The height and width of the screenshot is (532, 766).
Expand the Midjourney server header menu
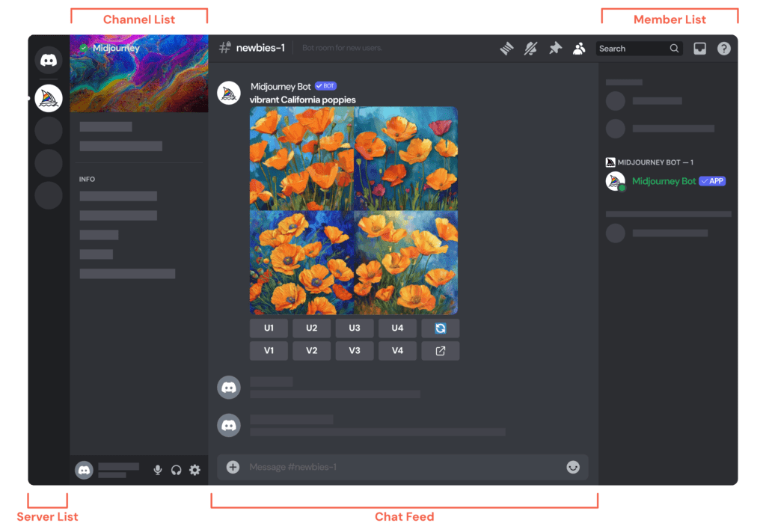pos(138,48)
